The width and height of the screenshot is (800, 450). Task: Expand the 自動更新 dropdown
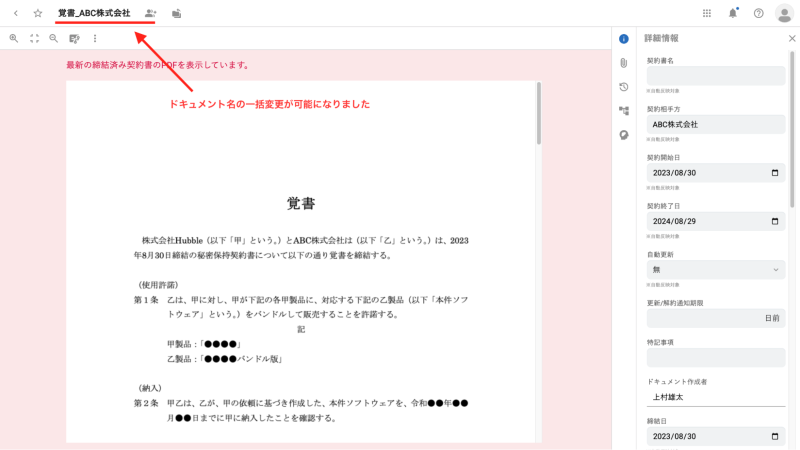715,270
